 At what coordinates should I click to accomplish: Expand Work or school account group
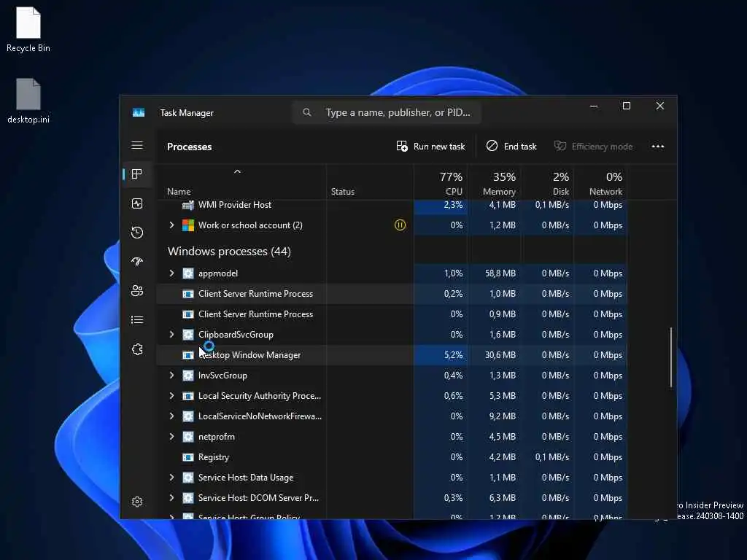[x=171, y=225]
